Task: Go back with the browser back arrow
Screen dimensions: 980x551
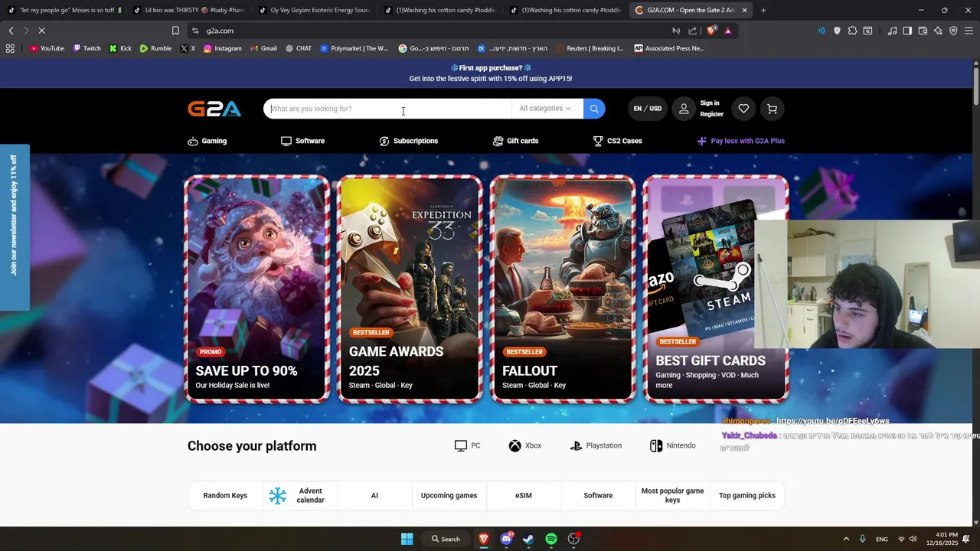Action: click(x=11, y=31)
